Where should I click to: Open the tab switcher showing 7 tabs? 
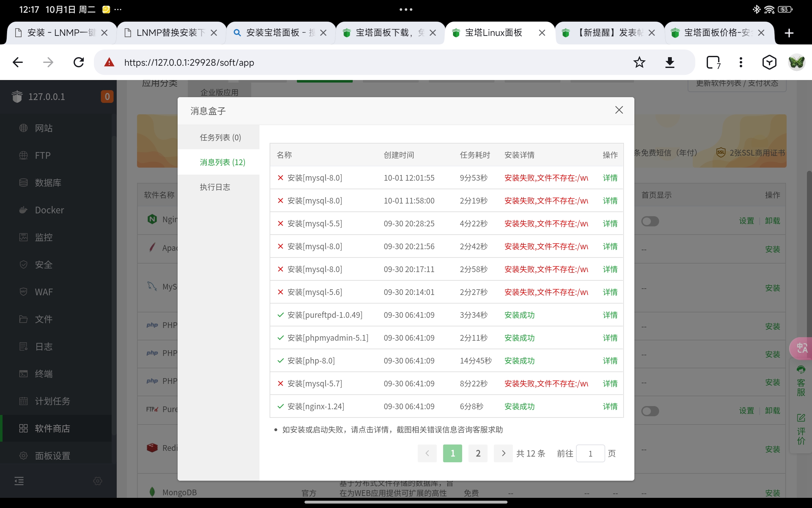click(x=713, y=62)
